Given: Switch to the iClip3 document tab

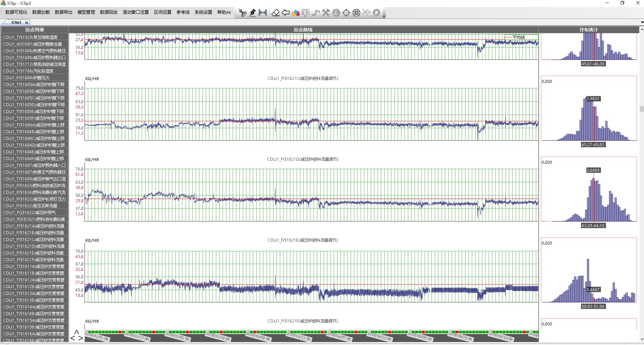Looking at the screenshot, I should [x=16, y=22].
